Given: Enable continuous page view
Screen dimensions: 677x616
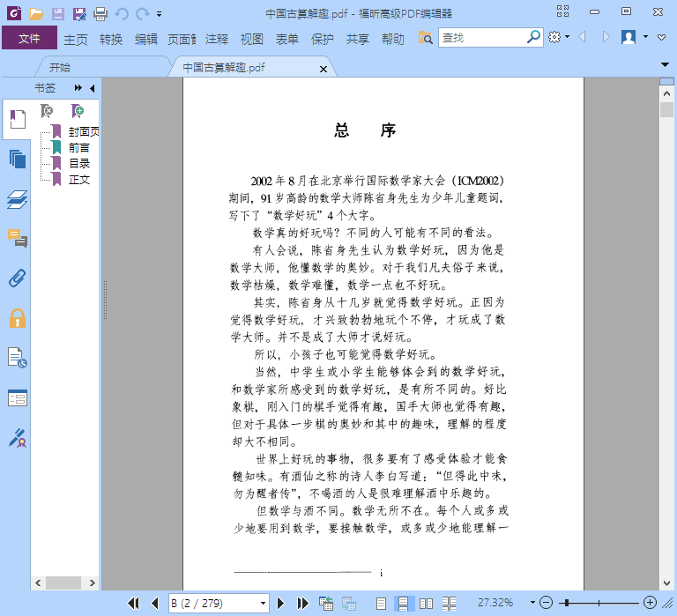Looking at the screenshot, I should coord(403,603).
